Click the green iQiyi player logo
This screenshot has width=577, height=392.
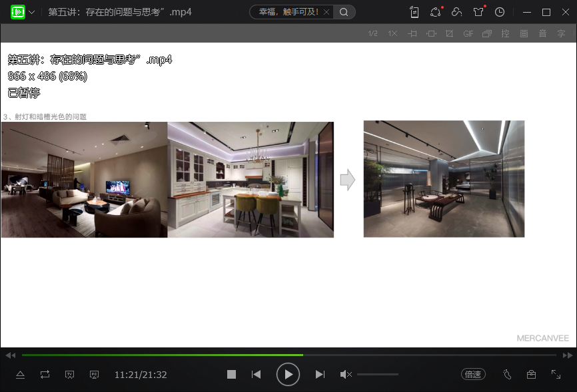click(x=18, y=12)
